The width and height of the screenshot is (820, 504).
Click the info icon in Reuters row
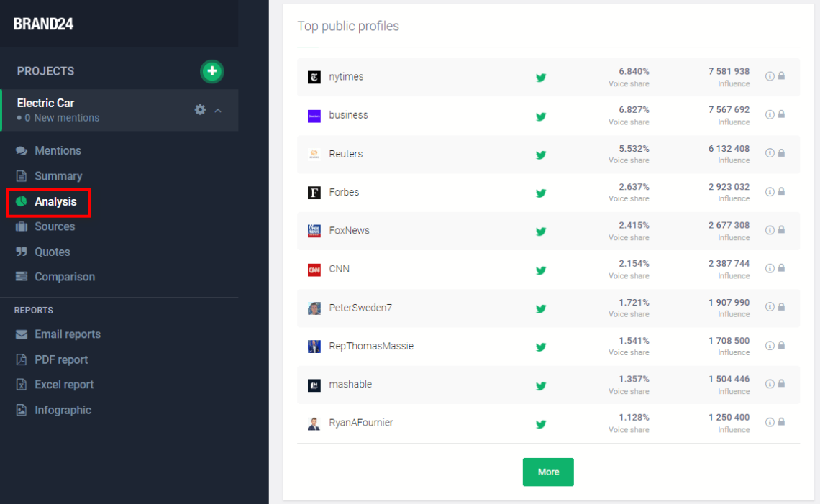pyautogui.click(x=770, y=153)
